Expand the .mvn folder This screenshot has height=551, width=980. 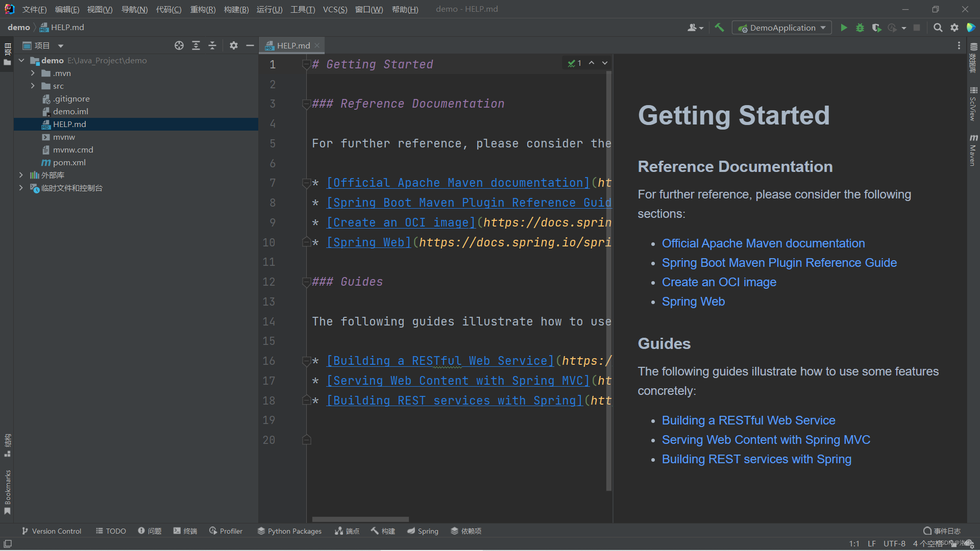(x=33, y=73)
